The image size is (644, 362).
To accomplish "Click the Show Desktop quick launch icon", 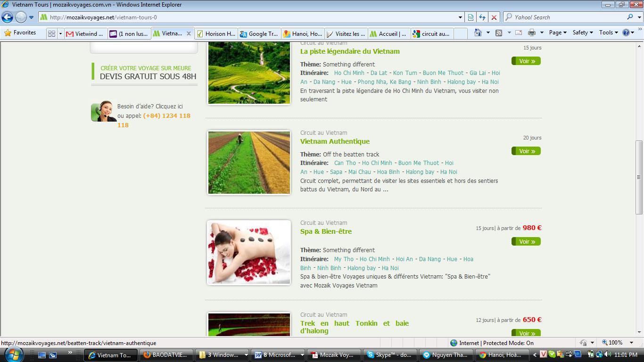I will tap(42, 355).
